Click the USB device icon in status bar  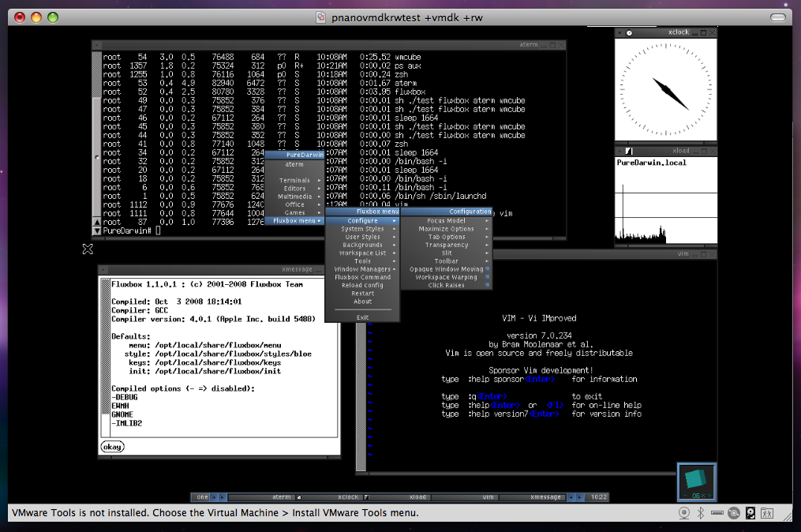click(717, 513)
